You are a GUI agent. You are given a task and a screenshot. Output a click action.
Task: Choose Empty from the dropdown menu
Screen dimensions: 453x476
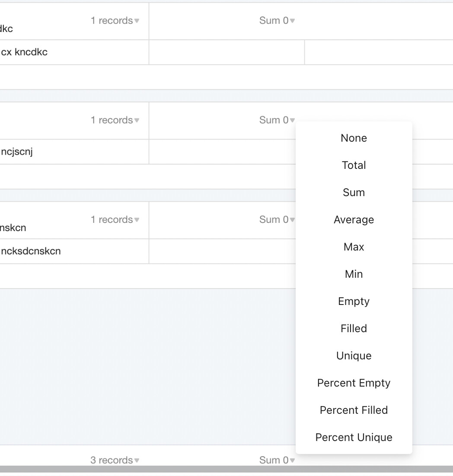pyautogui.click(x=354, y=301)
